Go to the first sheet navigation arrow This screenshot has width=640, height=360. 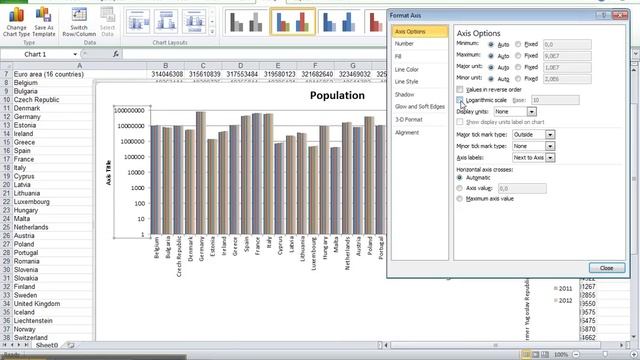[x=5, y=345]
